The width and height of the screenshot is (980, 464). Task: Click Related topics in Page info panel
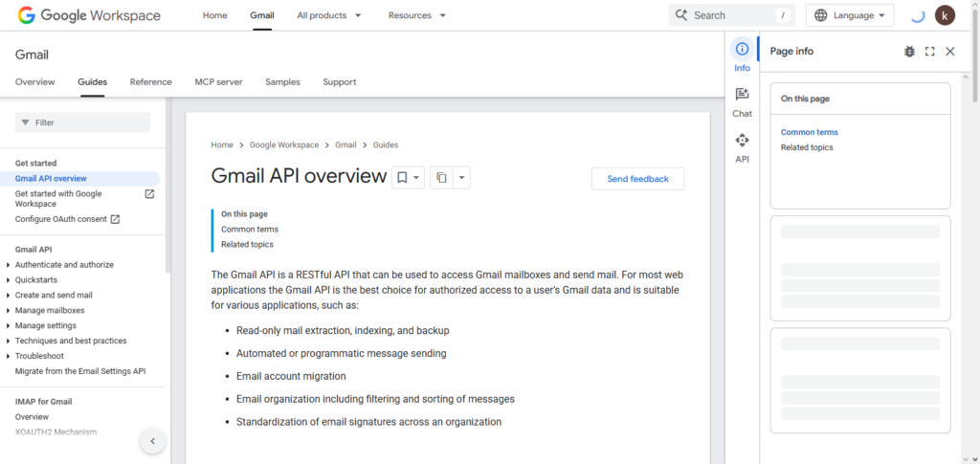(x=807, y=147)
